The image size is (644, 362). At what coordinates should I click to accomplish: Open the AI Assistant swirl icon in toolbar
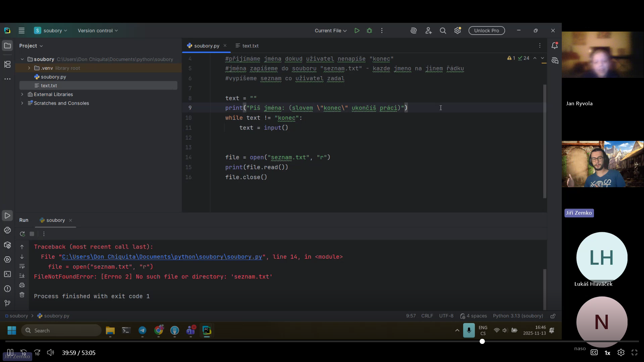[413, 31]
